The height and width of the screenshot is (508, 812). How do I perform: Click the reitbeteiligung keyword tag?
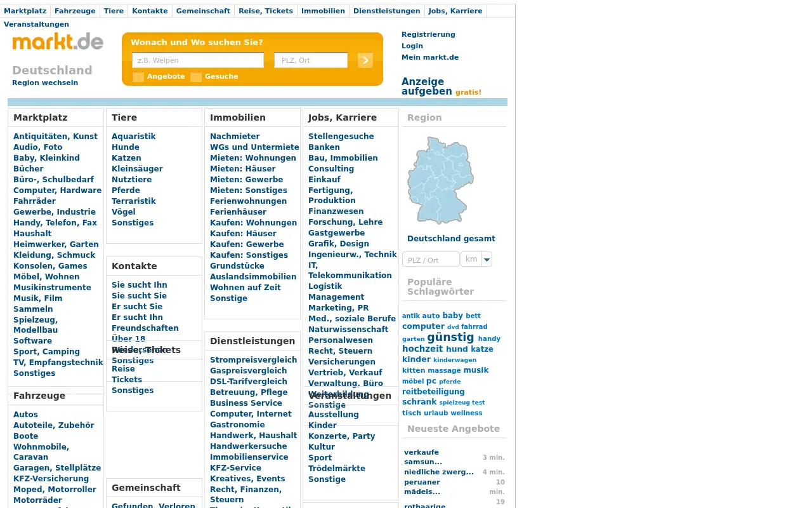click(x=433, y=392)
